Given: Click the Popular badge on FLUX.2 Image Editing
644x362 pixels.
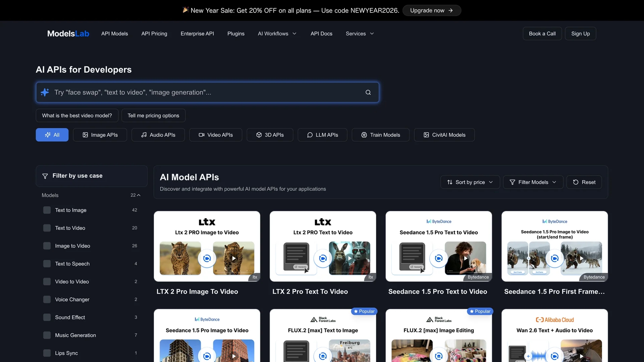Looking at the screenshot, I should pyautogui.click(x=480, y=311).
